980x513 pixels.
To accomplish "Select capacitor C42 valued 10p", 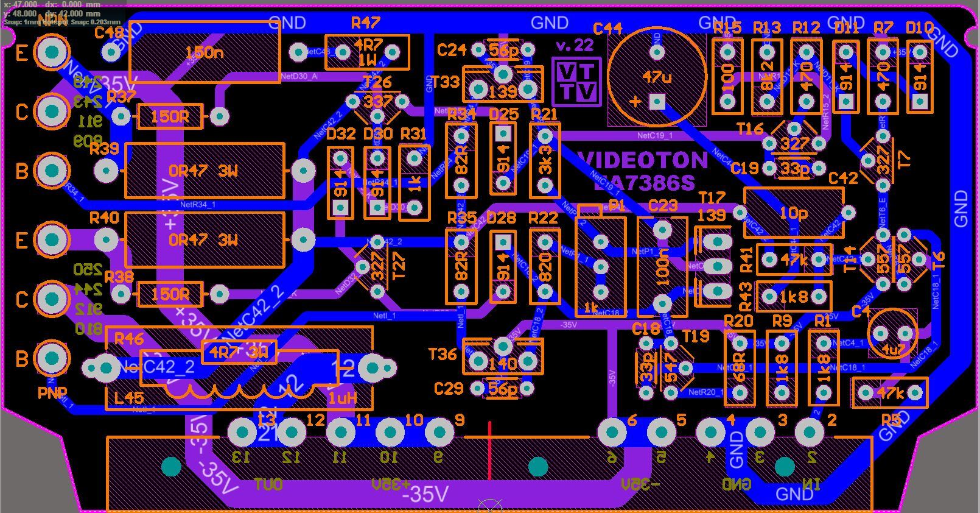I will coord(794,213).
